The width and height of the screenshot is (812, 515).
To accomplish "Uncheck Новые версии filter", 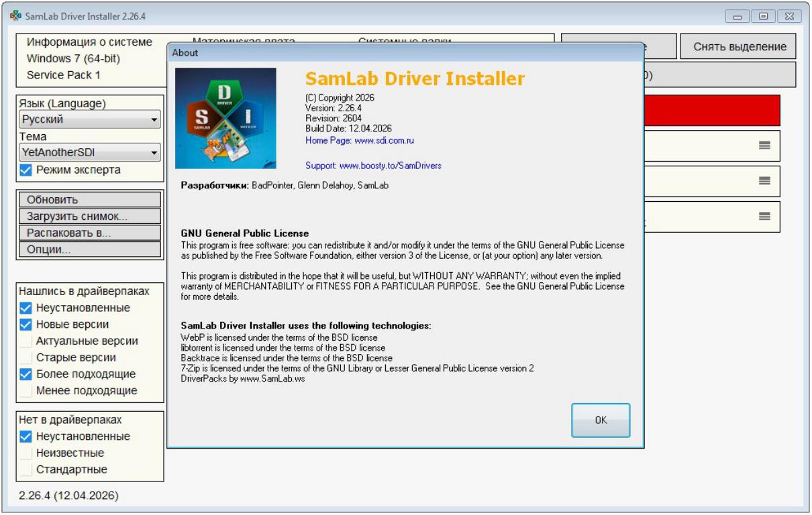I will 26,325.
